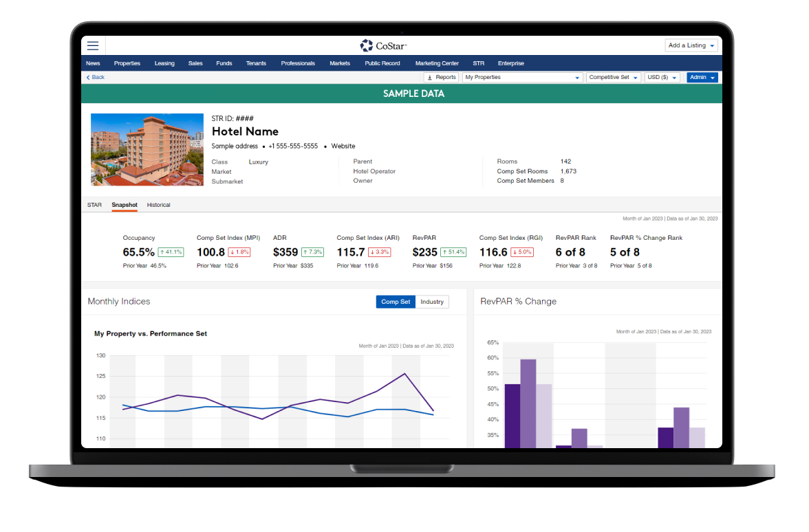Go to Marketing Center in navigation

[x=437, y=63]
